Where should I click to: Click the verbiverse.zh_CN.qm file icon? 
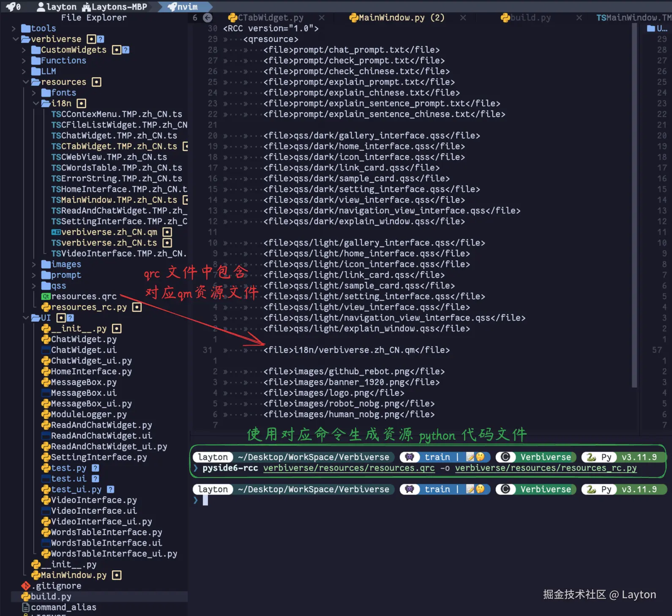point(56,232)
